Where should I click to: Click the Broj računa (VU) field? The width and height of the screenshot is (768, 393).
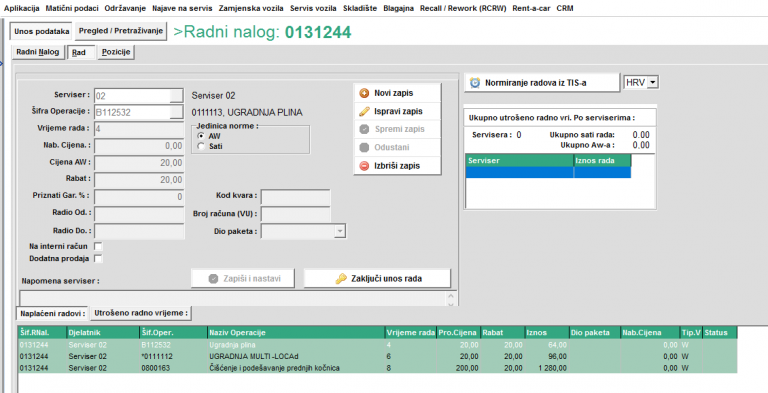click(296, 214)
